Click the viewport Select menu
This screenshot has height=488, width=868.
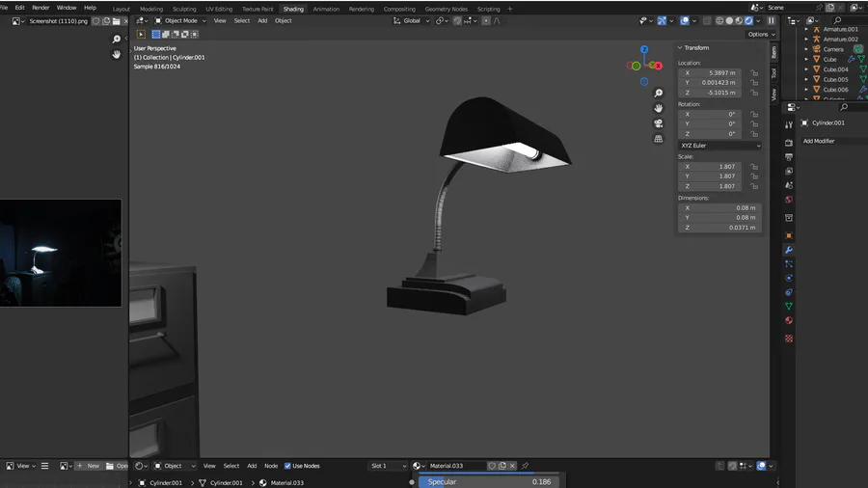[242, 20]
